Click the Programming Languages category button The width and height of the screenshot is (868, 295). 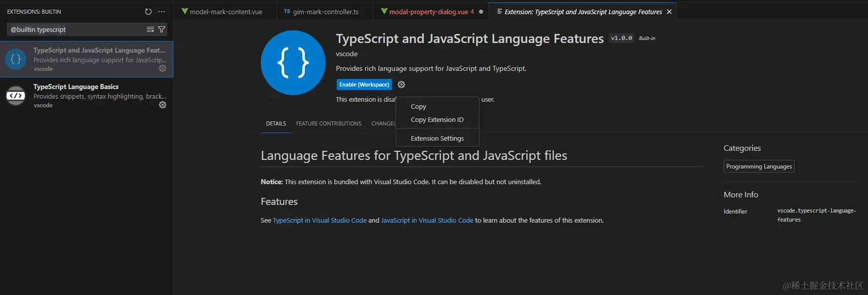759,166
